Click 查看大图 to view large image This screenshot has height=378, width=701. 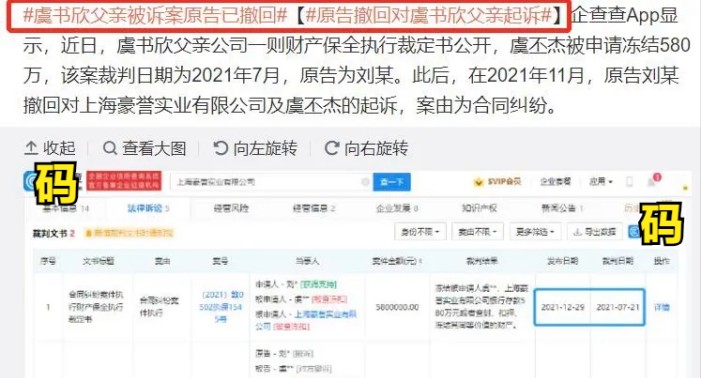click(x=144, y=148)
